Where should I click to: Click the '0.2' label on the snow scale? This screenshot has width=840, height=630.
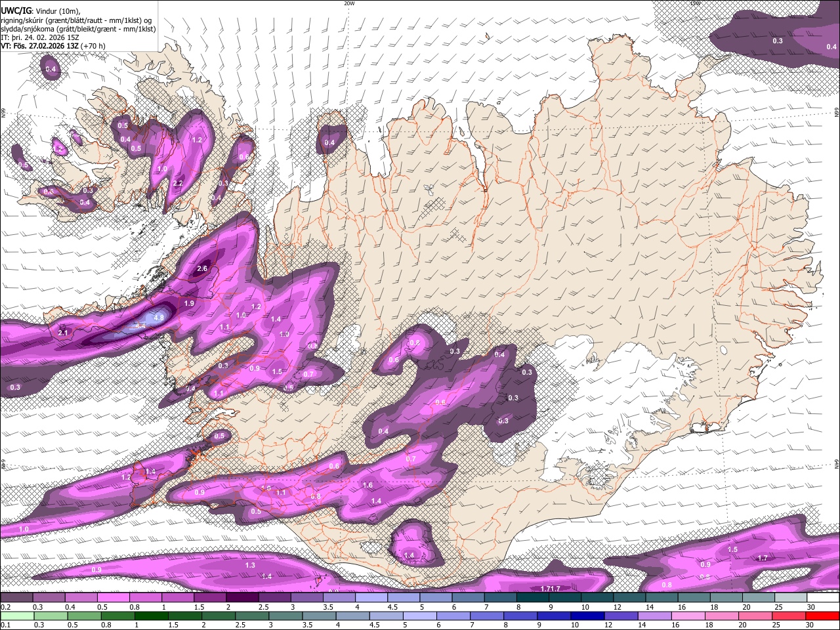(6, 607)
